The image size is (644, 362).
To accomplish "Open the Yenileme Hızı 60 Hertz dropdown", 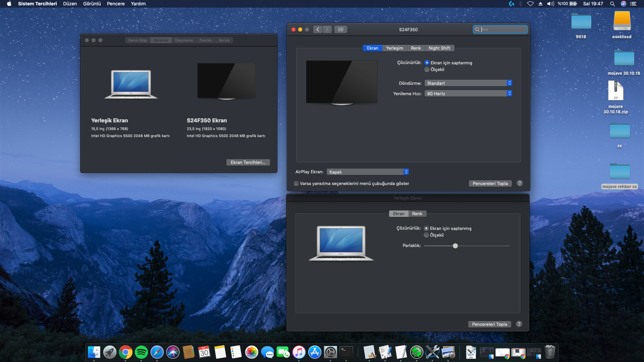I will pos(468,94).
